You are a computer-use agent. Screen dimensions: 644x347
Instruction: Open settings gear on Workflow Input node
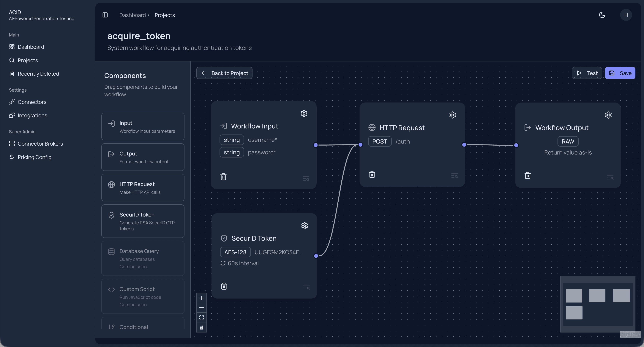pyautogui.click(x=304, y=113)
